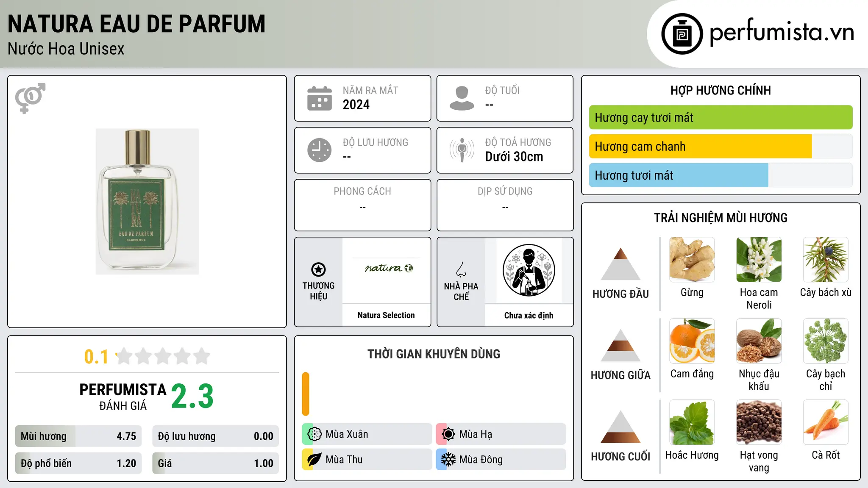Screen dimensions: 868x488
Task: Click the Giá 1.00 score bar
Action: [215, 463]
